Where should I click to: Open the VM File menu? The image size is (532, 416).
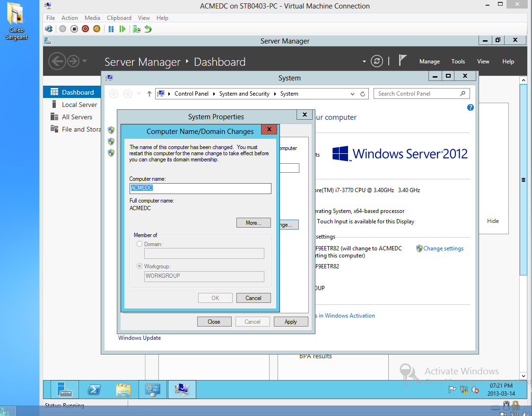pos(51,18)
